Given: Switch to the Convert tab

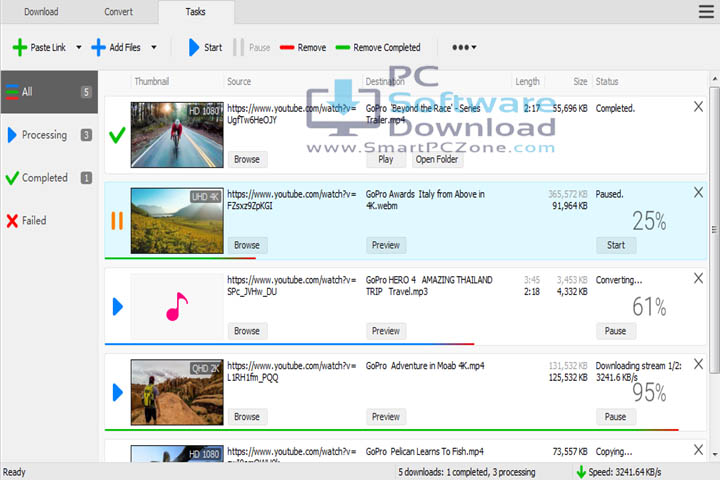Looking at the screenshot, I should [118, 11].
